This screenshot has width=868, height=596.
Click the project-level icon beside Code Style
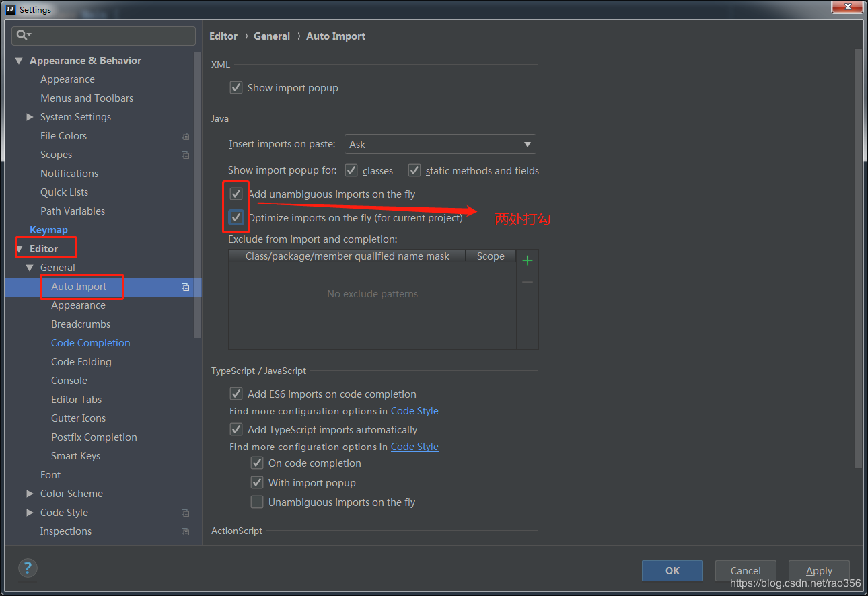click(186, 513)
